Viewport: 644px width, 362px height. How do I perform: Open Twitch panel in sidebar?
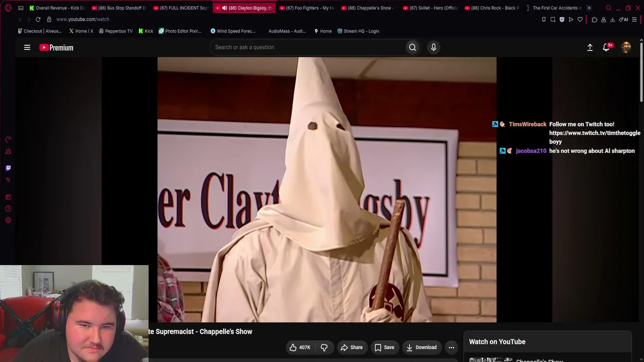[8, 168]
